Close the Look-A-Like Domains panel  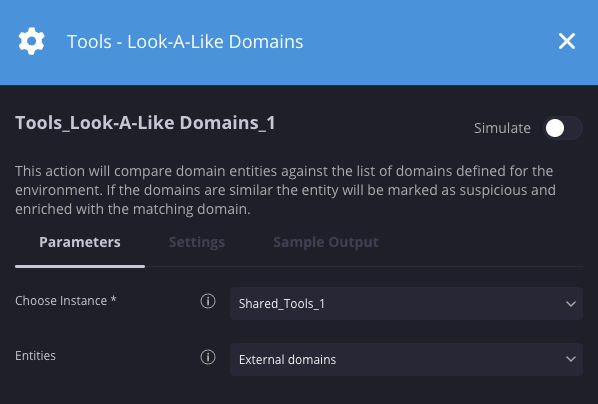pyautogui.click(x=567, y=41)
